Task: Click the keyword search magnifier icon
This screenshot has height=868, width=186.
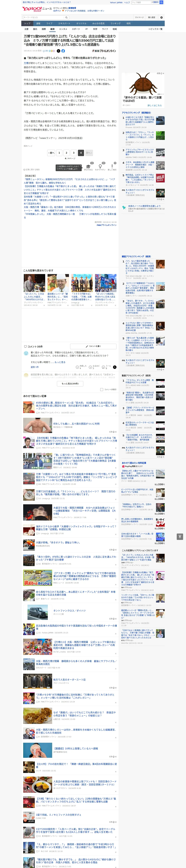Action: click(66, 18)
